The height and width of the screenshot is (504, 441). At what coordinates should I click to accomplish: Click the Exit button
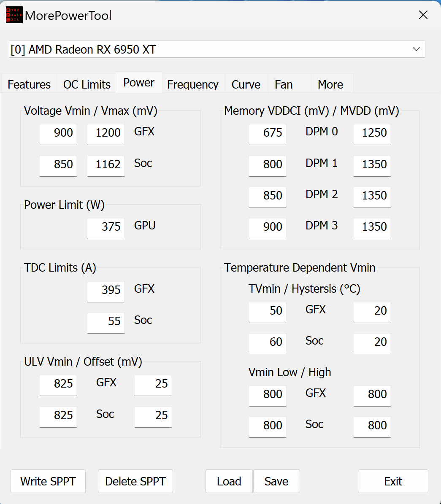click(393, 481)
